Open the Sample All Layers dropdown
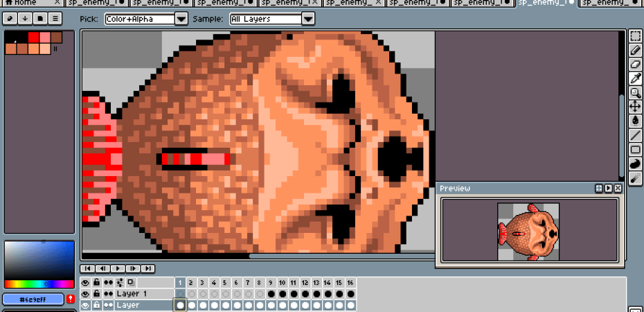The image size is (644, 312). (x=308, y=19)
